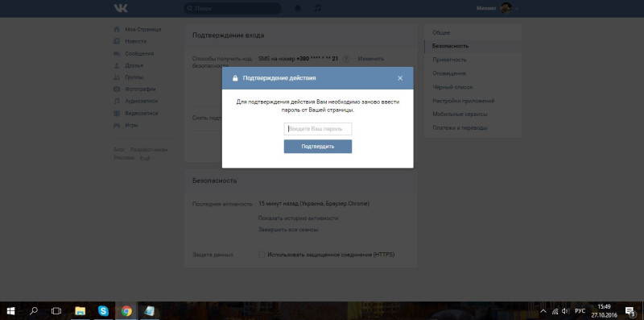
Task: Enable the use secure HTTPS connection checkbox
Action: [x=262, y=255]
